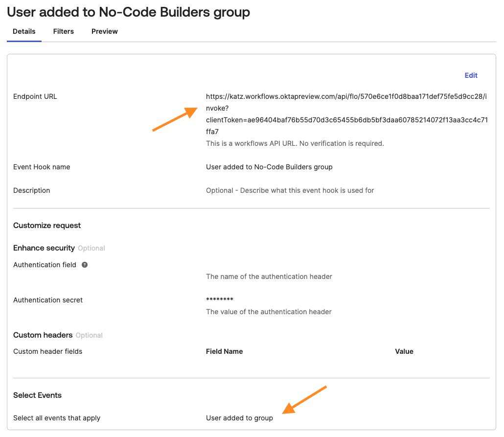
Task: Click the Edit link
Action: [471, 75]
